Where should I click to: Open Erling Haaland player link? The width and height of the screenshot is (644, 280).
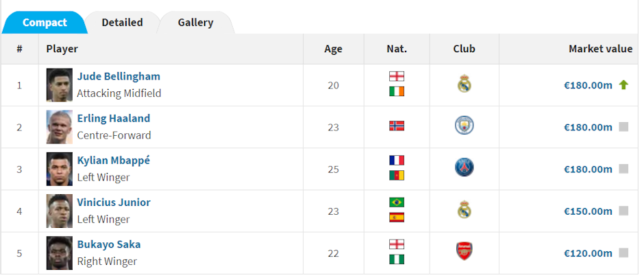[114, 119]
